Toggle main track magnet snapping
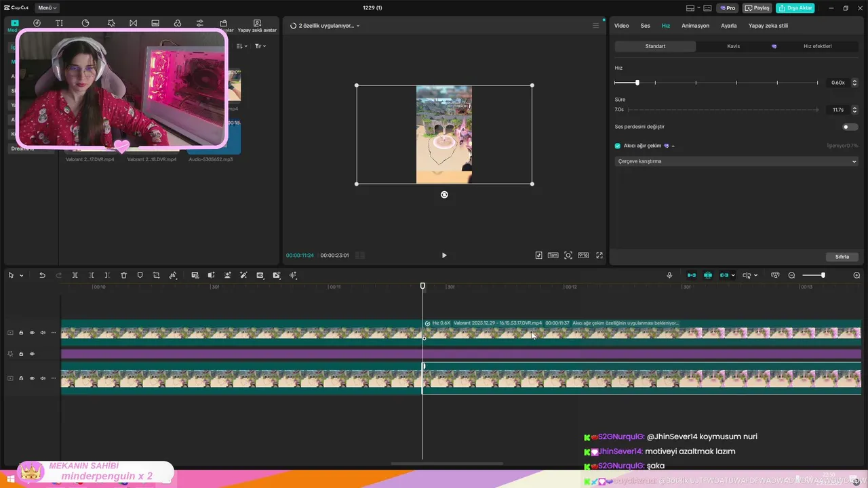 (x=692, y=275)
